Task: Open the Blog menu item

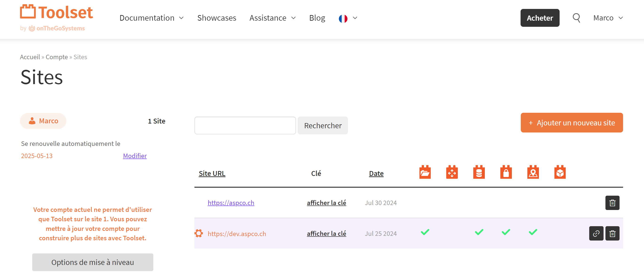Action: coord(317,18)
